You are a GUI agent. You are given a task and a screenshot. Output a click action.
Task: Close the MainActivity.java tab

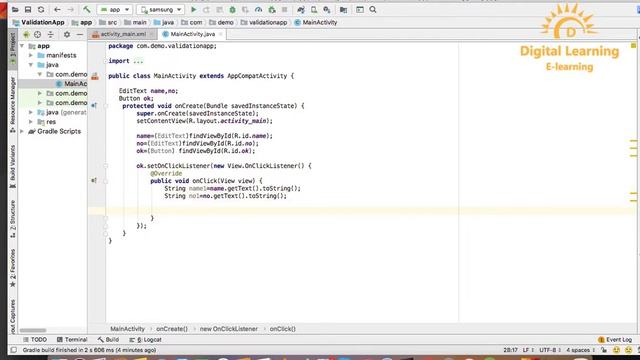pos(221,34)
